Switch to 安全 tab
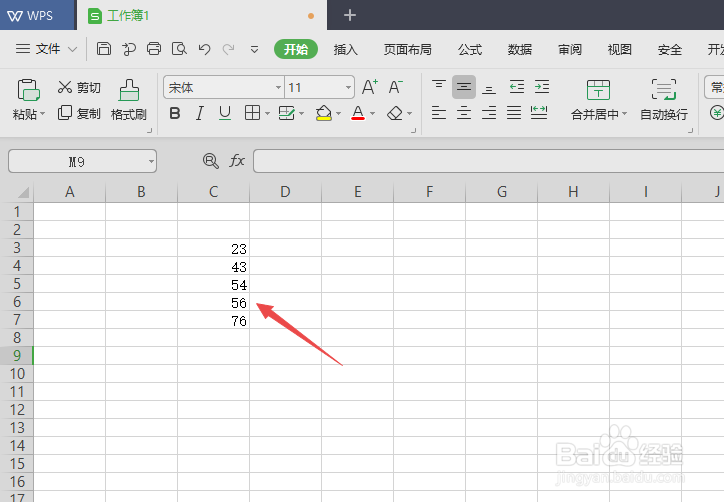The height and width of the screenshot is (502, 724). point(670,49)
